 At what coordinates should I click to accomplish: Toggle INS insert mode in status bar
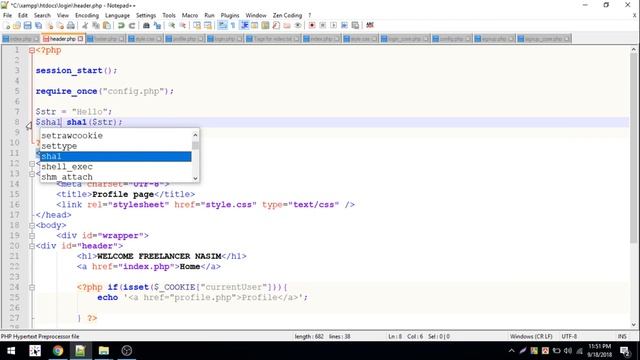coord(622,336)
